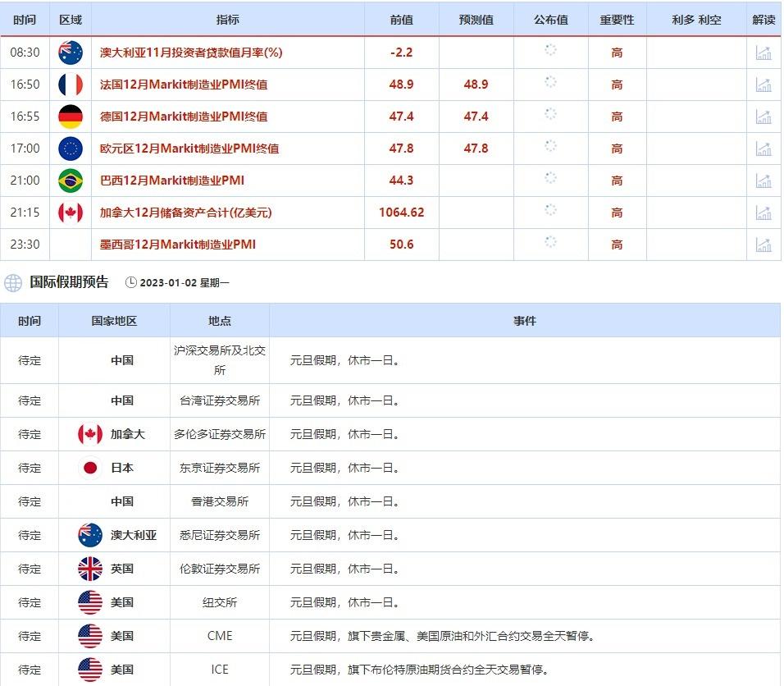The height and width of the screenshot is (686, 784).
Task: Click the 事件 header in holiday table
Action: (x=524, y=321)
